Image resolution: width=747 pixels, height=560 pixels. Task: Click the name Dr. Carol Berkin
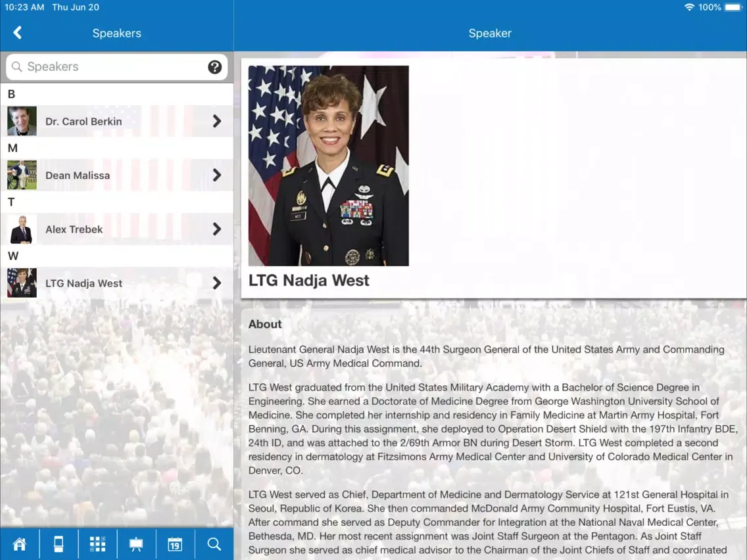[84, 122]
